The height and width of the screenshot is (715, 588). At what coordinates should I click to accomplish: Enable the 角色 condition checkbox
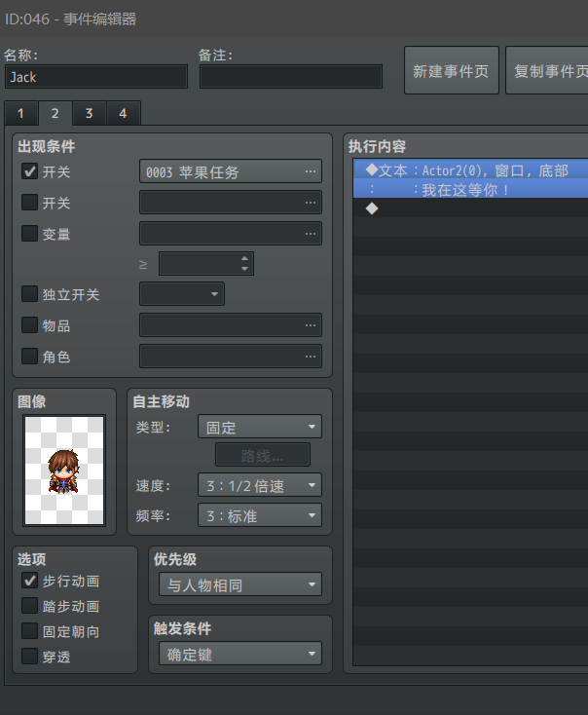[x=29, y=357]
